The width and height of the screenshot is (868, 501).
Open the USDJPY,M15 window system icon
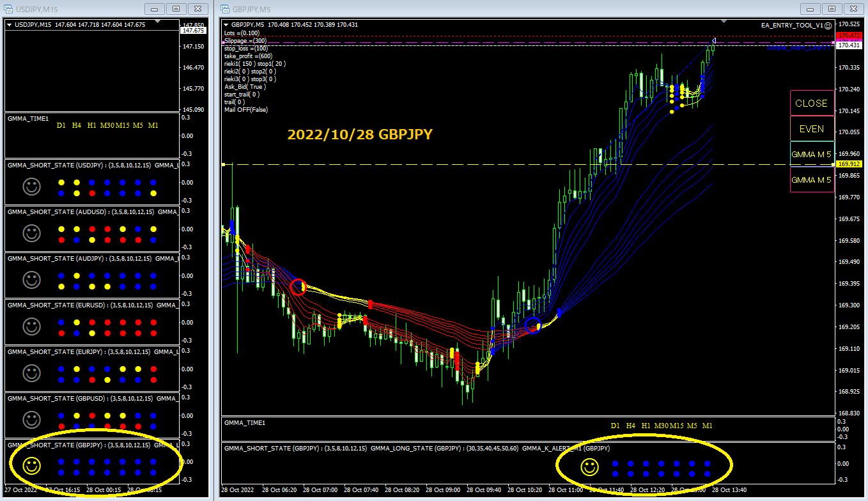[x=8, y=9]
